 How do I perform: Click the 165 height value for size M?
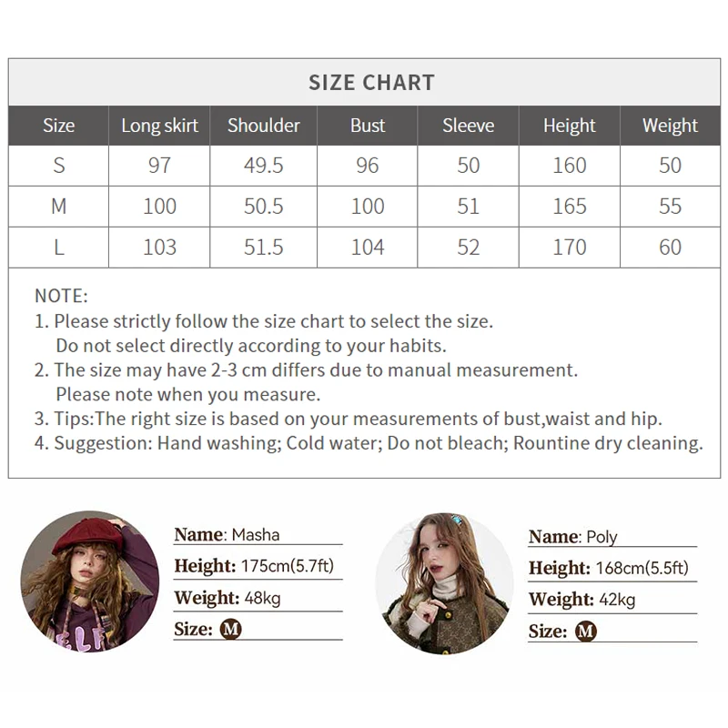[570, 207]
